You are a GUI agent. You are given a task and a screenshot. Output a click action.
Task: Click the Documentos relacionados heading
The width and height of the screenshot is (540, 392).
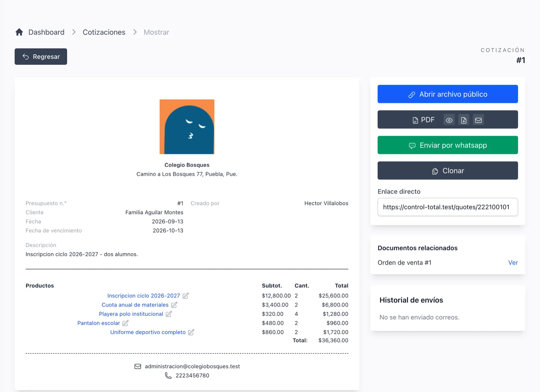pyautogui.click(x=417, y=248)
